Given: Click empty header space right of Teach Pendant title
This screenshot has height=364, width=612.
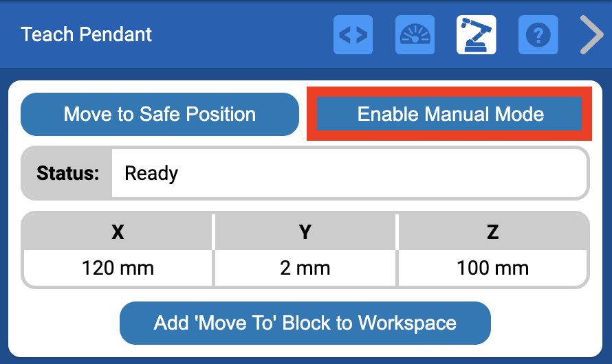Looking at the screenshot, I should tap(241, 34).
